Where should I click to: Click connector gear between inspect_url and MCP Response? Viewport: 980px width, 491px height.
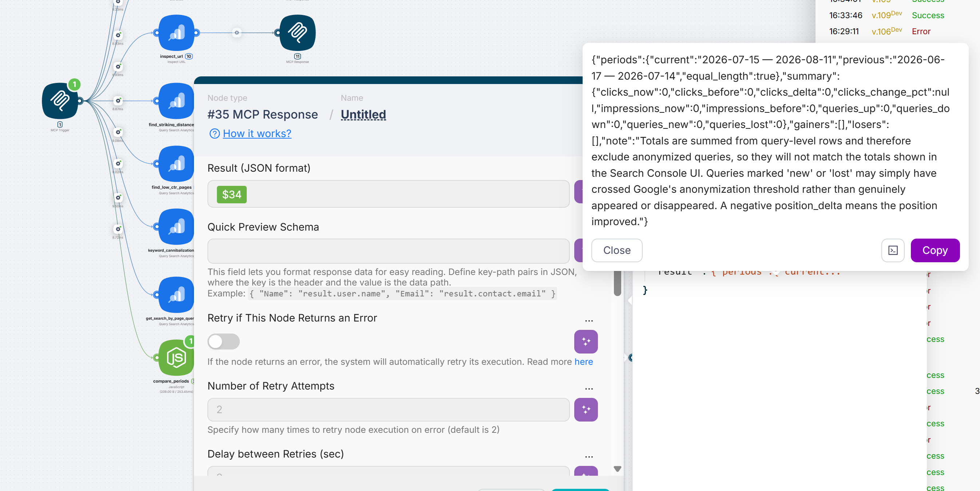pyautogui.click(x=237, y=33)
